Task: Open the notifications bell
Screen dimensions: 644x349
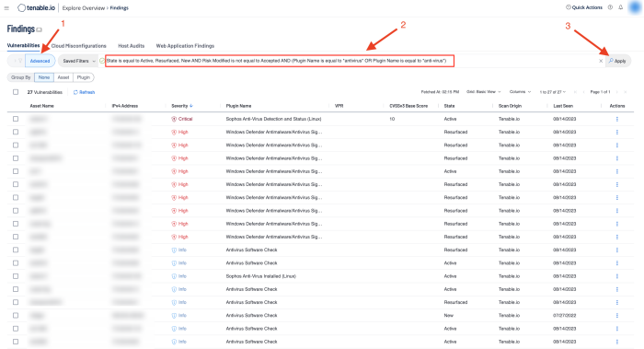Action: click(621, 7)
